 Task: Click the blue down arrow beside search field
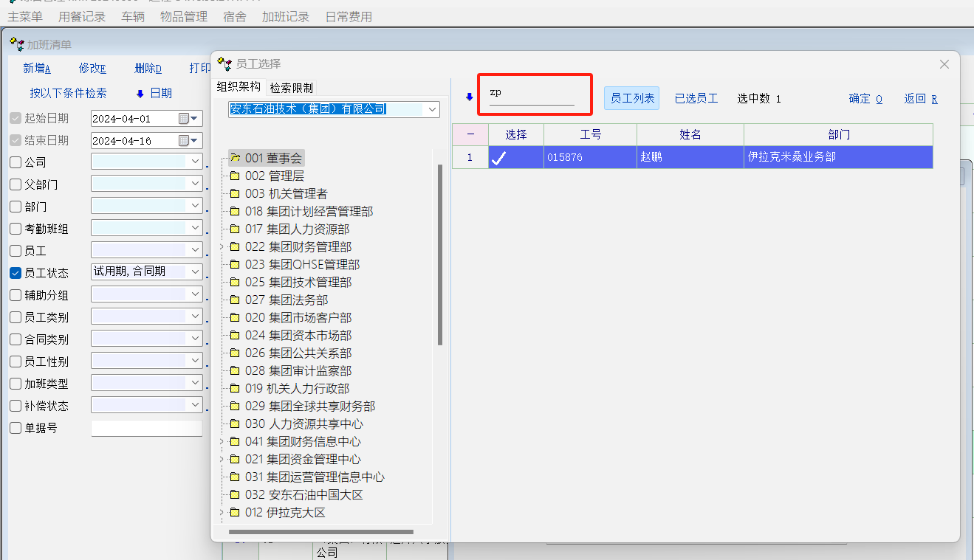pos(469,97)
